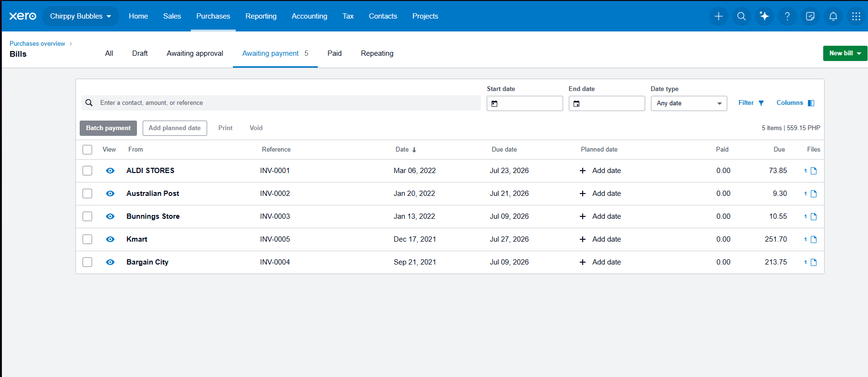This screenshot has width=868, height=377.
Task: View Bunnings Store bill via eye icon
Action: (110, 216)
